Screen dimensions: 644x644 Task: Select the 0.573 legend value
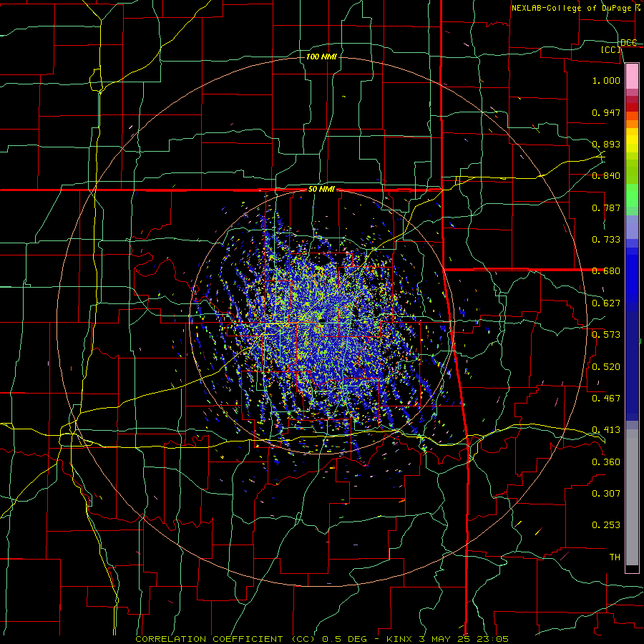pyautogui.click(x=606, y=335)
